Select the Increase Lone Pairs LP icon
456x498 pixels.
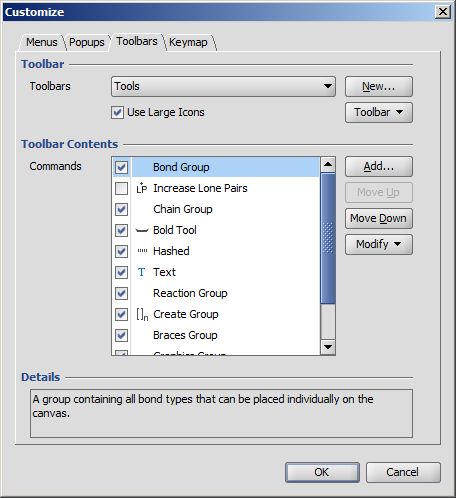pyautogui.click(x=142, y=188)
